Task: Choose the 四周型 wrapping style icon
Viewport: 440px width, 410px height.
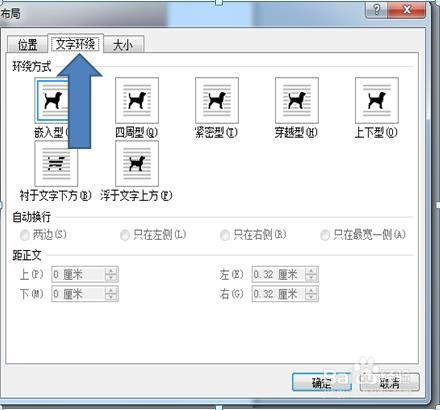Action: point(137,100)
